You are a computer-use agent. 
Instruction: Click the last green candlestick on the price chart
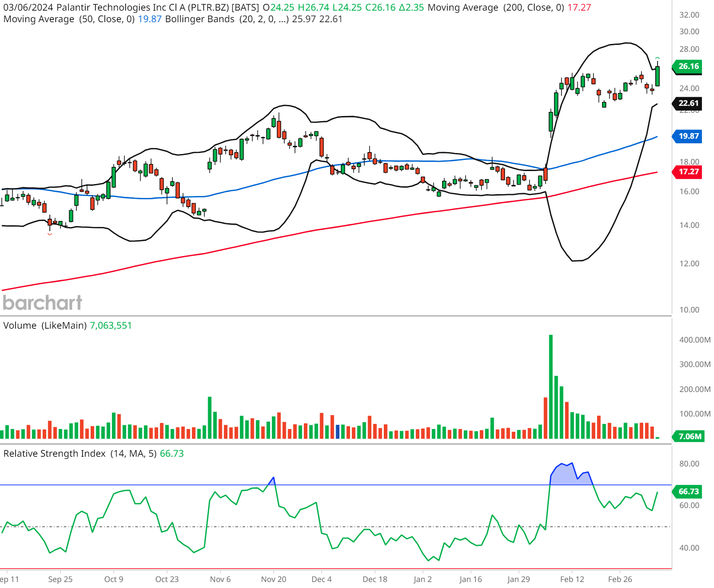tap(658, 76)
